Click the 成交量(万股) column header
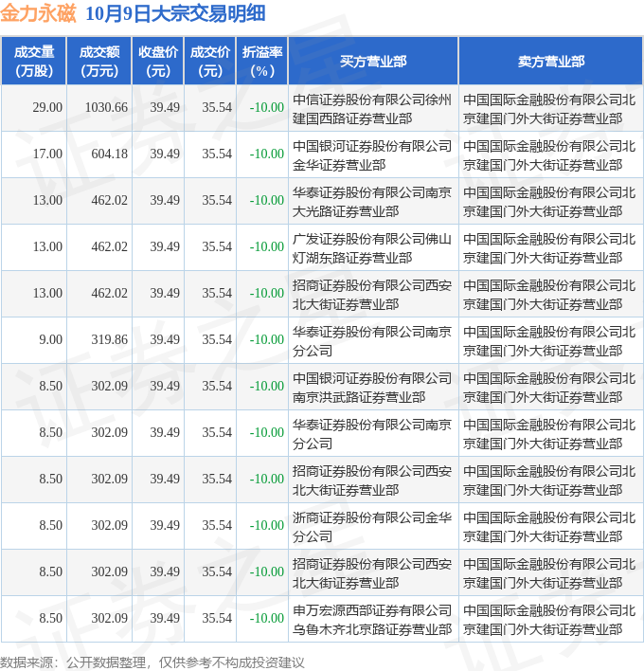644x671 pixels. pyautogui.click(x=34, y=62)
